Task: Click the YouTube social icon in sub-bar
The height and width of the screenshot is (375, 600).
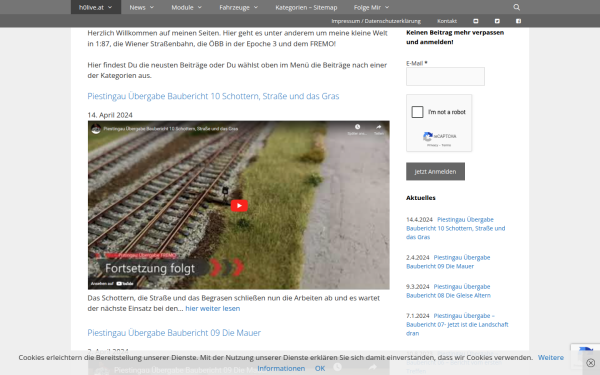Action: point(476,21)
